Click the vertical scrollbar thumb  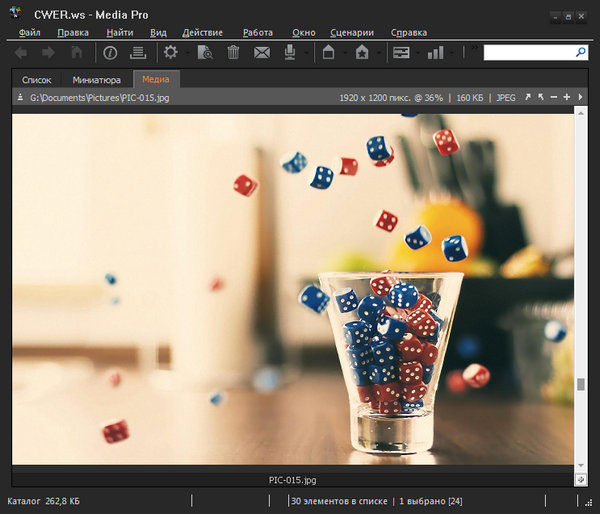click(x=581, y=384)
